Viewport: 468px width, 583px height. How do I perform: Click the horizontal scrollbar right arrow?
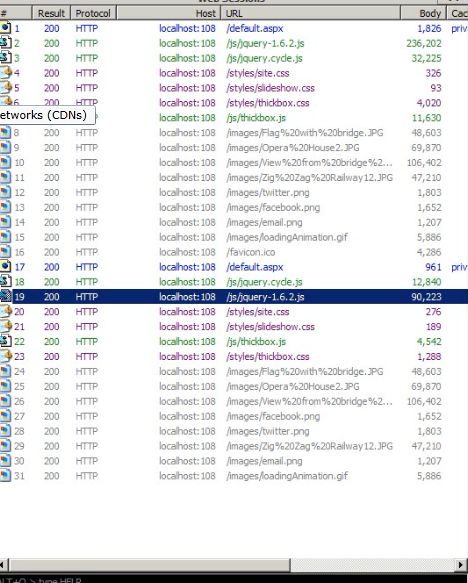pyautogui.click(x=462, y=565)
